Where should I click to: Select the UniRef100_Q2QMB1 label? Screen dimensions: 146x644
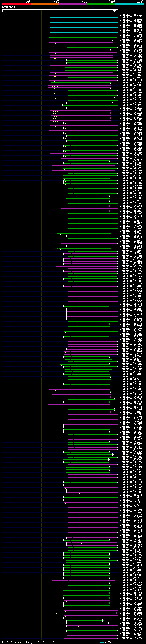(131, 110)
